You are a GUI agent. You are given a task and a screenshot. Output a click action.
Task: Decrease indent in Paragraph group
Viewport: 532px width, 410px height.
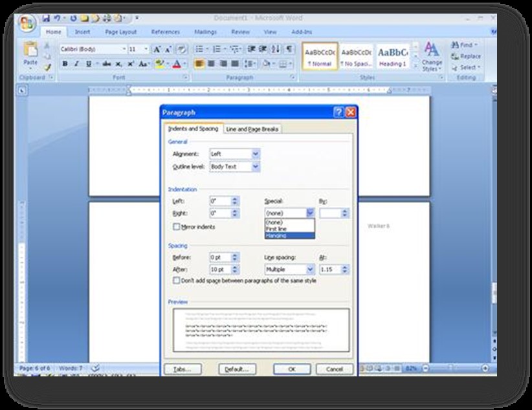click(x=251, y=49)
